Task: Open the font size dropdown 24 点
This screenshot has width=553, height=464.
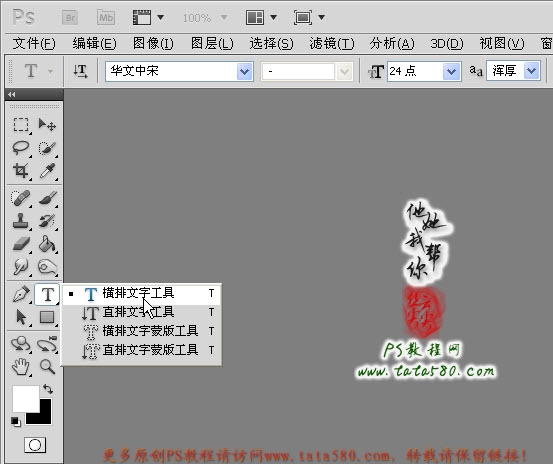Action: [x=451, y=72]
